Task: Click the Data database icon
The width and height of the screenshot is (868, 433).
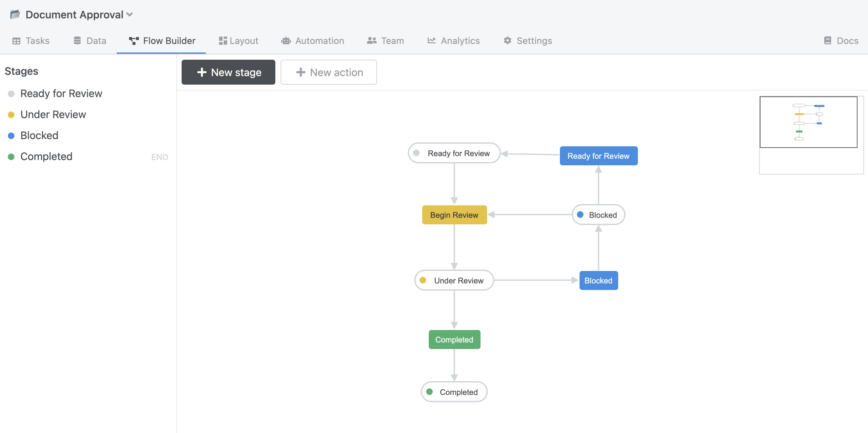Action: click(x=77, y=40)
